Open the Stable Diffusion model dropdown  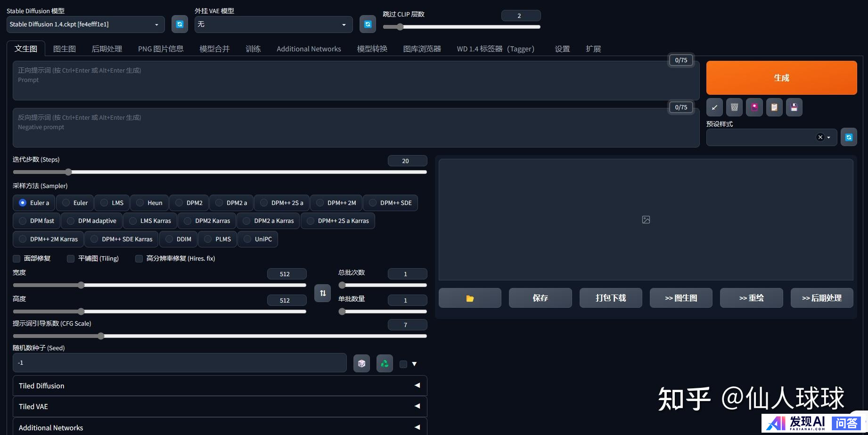tap(86, 25)
